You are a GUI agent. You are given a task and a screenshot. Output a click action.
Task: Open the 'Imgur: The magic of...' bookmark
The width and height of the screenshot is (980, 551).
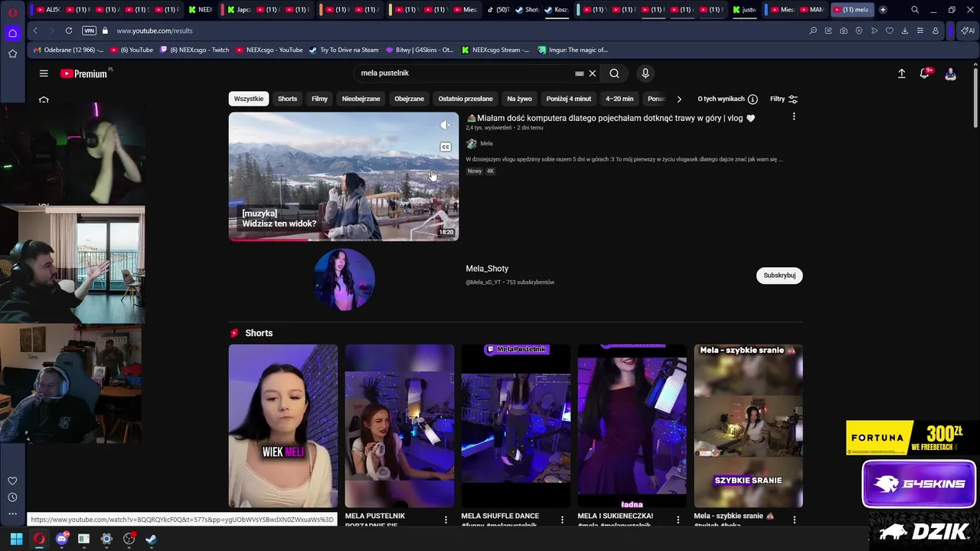572,50
